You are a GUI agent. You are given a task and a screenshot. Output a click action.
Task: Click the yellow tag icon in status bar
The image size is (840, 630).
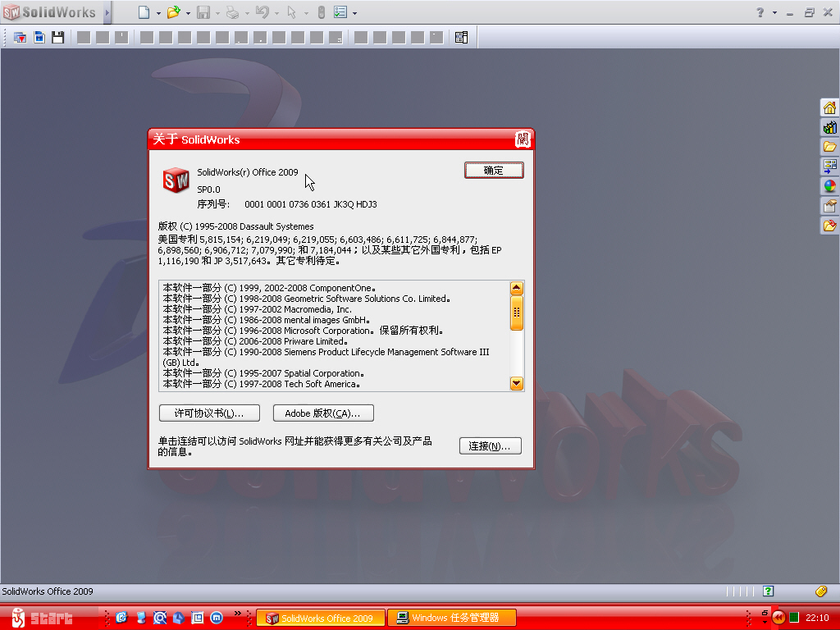coord(820,591)
